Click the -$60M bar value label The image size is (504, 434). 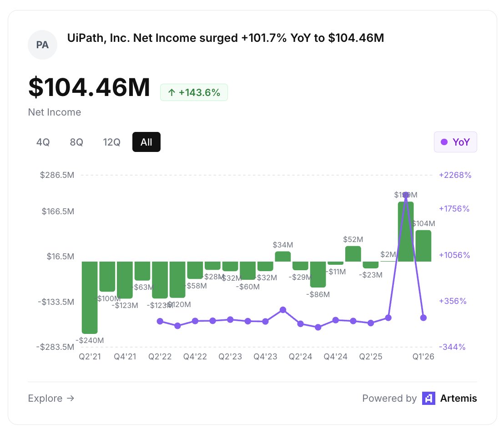click(x=248, y=287)
